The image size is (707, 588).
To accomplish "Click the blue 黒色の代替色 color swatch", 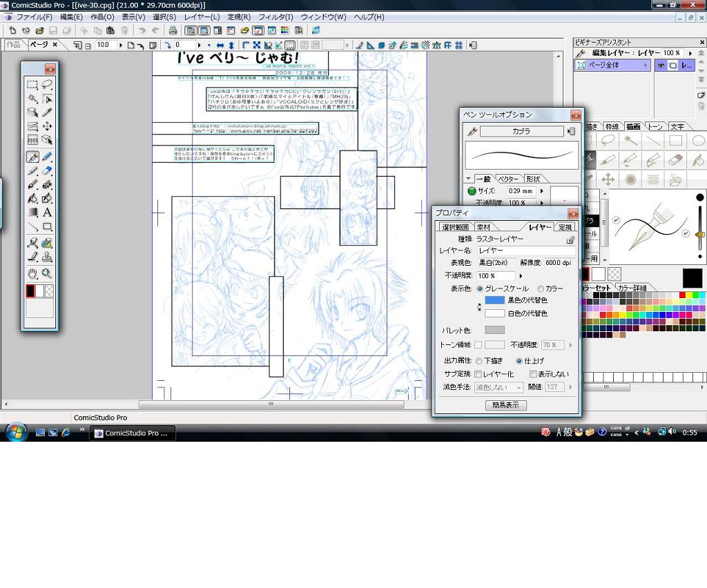I will tap(494, 300).
